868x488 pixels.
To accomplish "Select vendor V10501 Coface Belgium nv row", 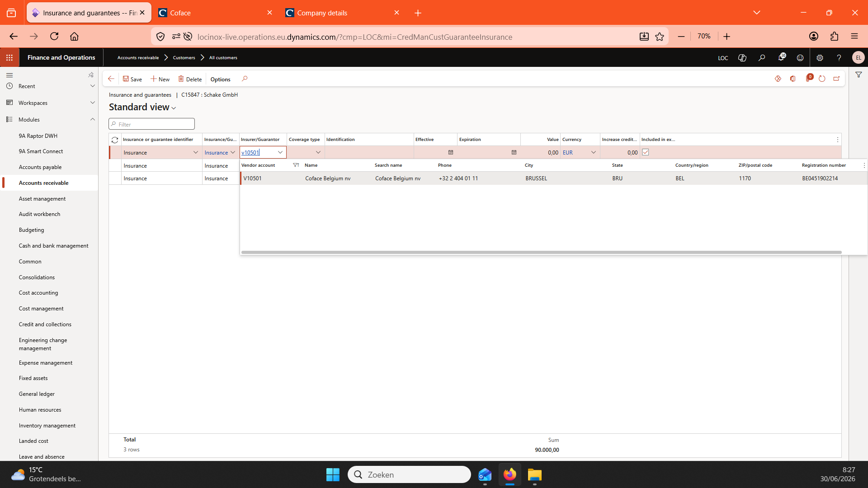I will pos(553,178).
